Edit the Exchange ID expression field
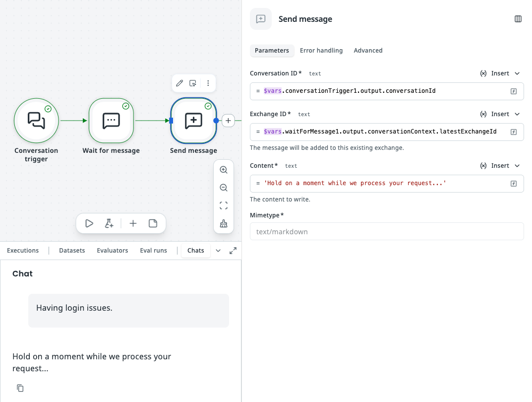The height and width of the screenshot is (402, 532). pos(387,132)
